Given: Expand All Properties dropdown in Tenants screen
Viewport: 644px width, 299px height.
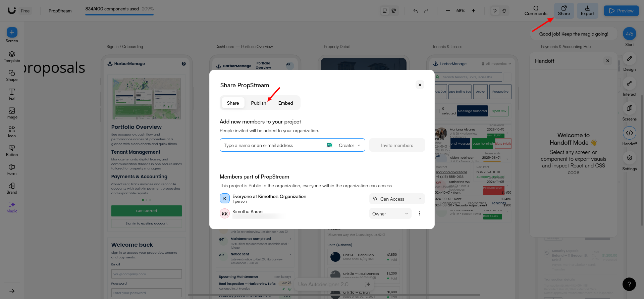Looking at the screenshot, I should coord(497,64).
